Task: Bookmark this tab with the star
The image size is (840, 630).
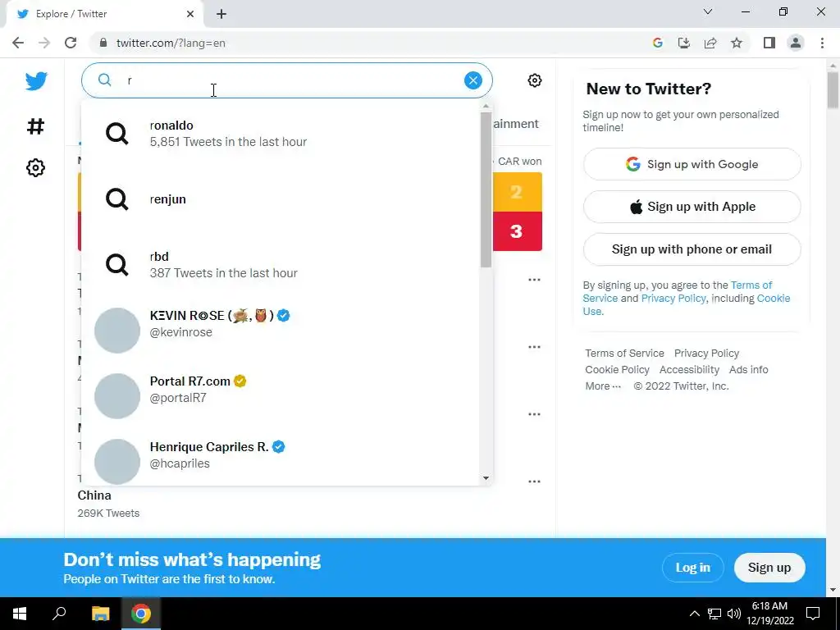Action: 737,43
